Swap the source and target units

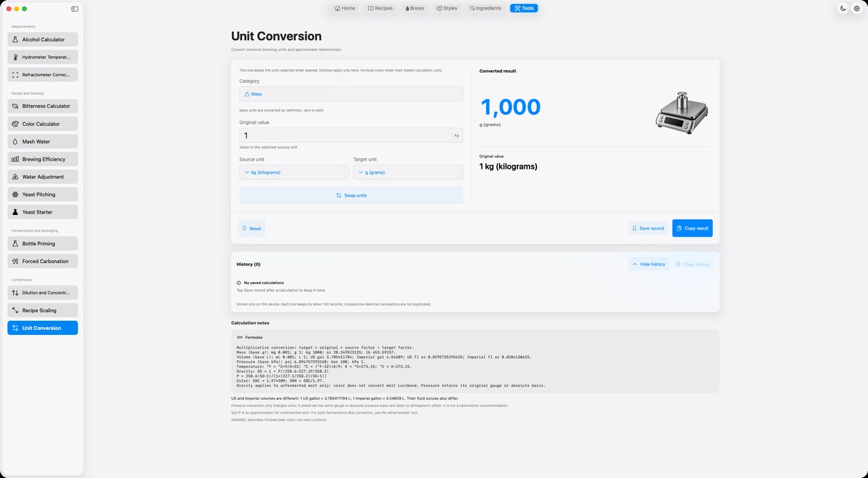pos(351,195)
